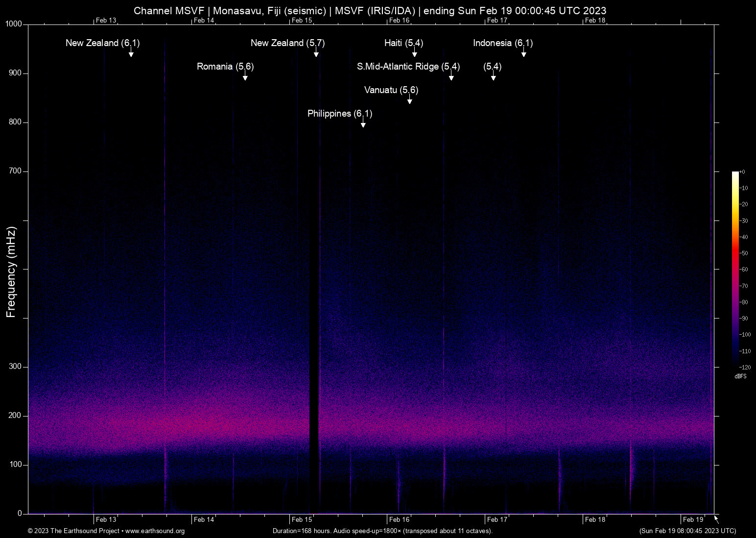Viewport: 756px width, 538px height.
Task: Click the Feb 13 label on top axis
Action: (x=105, y=21)
